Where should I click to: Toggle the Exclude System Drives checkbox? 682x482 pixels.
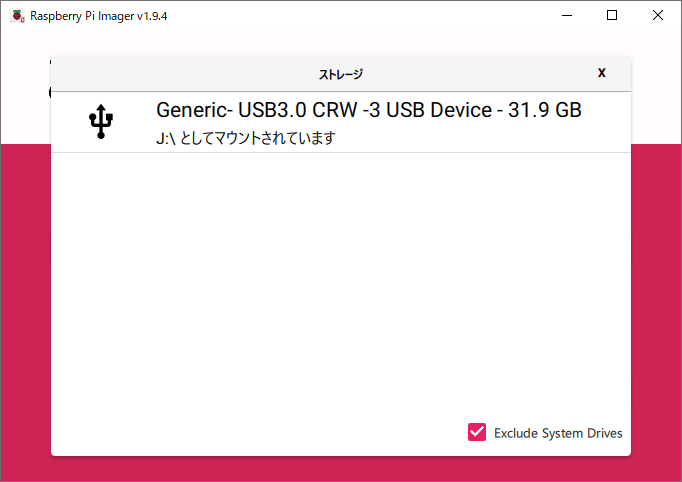click(x=477, y=432)
